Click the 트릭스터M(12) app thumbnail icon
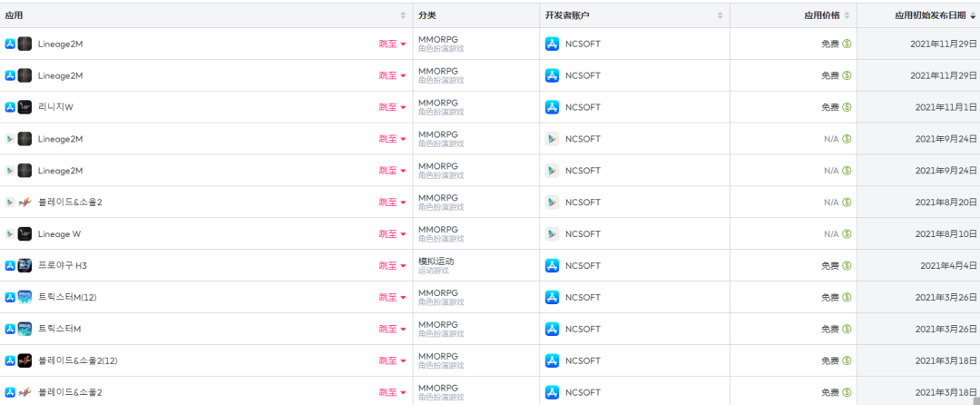 click(25, 298)
